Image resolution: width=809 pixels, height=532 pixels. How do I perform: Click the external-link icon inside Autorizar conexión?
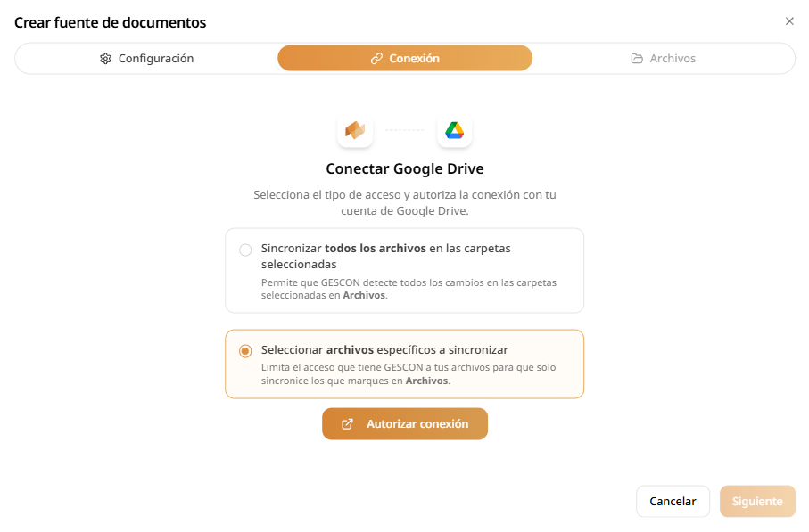348,423
